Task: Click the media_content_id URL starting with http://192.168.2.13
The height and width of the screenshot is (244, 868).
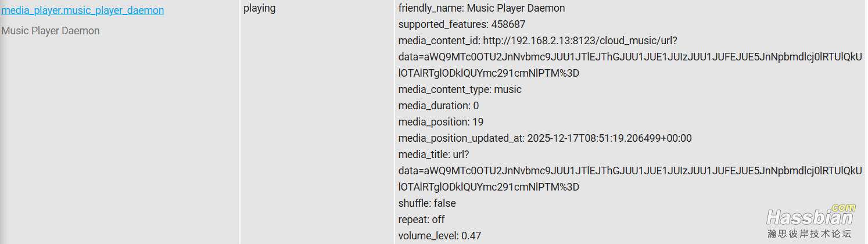Action: tap(537, 41)
